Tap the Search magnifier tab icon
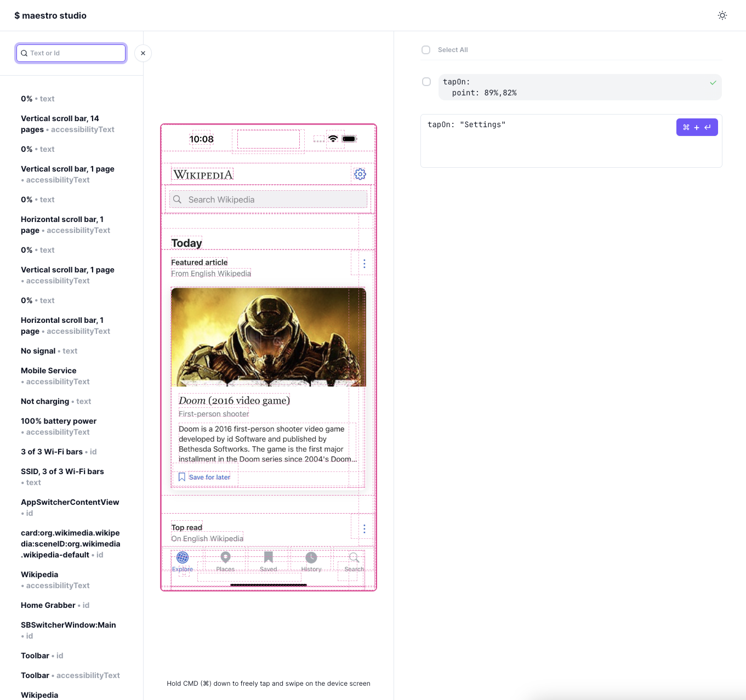 pyautogui.click(x=354, y=557)
